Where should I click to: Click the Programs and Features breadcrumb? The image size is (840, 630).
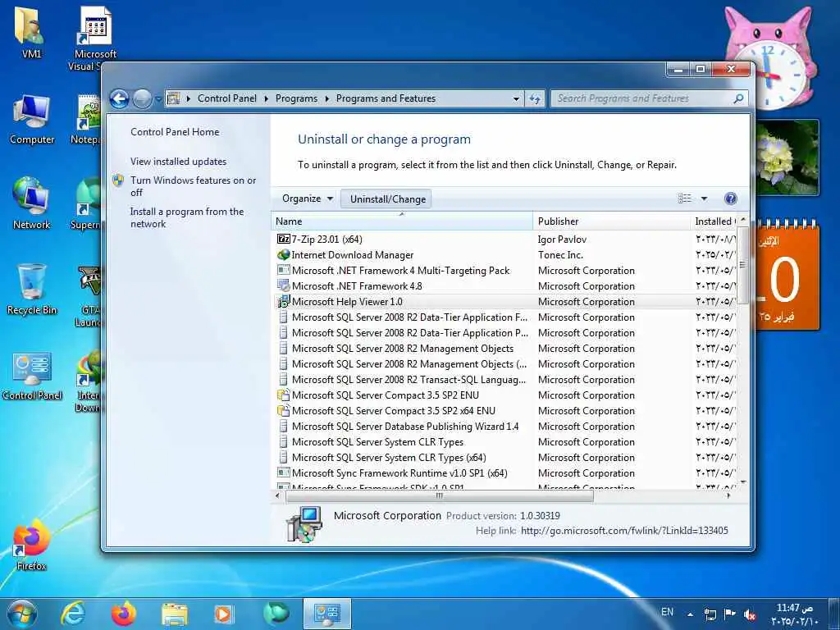coord(386,98)
